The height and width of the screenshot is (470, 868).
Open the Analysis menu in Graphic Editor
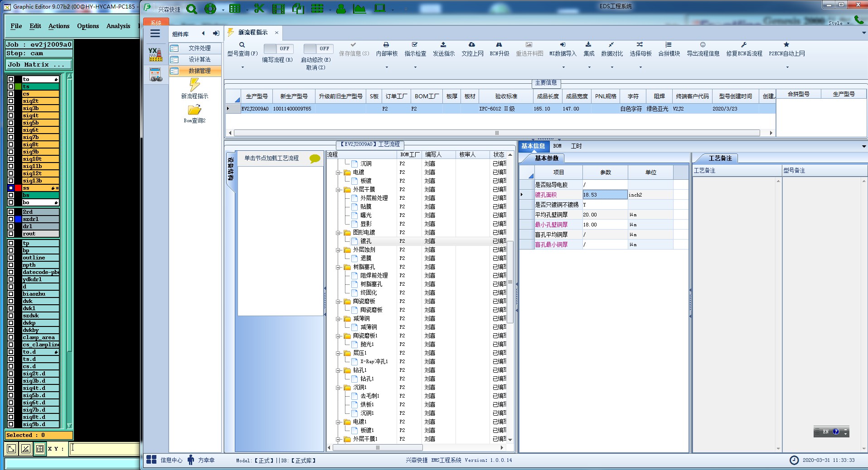(118, 26)
